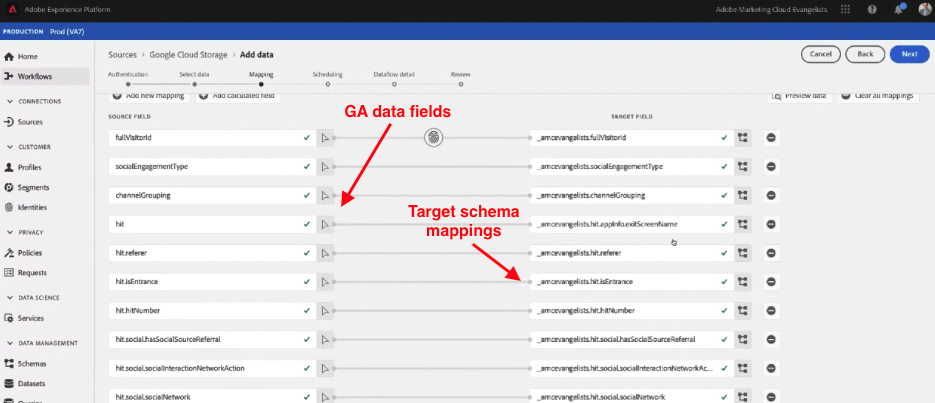Open schema picker for hit.isEntrance target
935x403 pixels.
pos(742,282)
